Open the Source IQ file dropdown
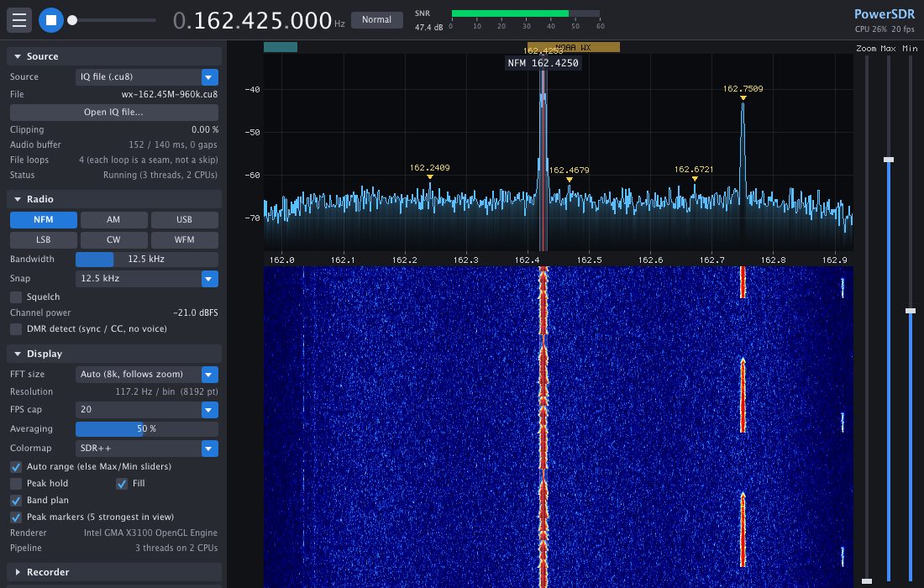 [x=147, y=76]
